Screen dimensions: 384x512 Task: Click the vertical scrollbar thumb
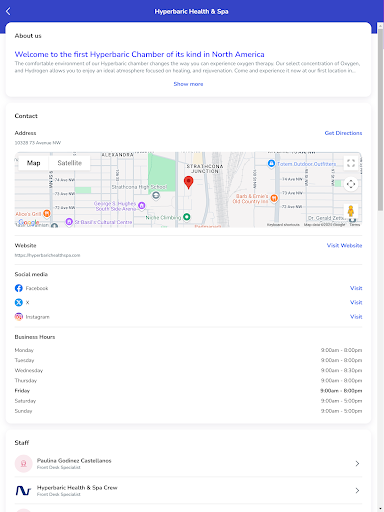tap(380, 120)
